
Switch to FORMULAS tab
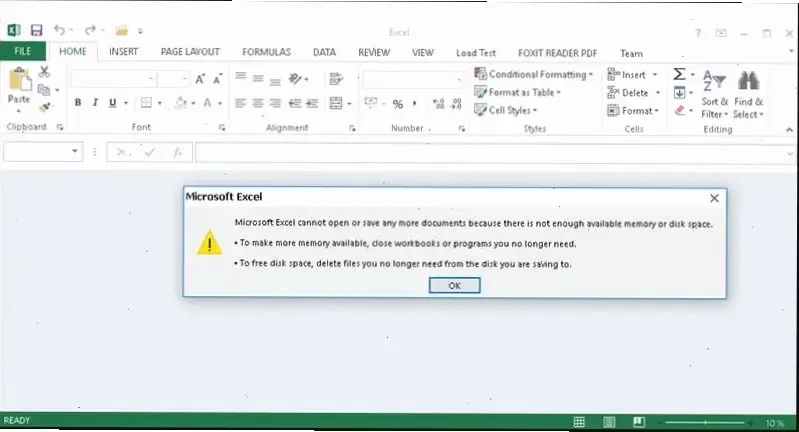click(x=266, y=52)
